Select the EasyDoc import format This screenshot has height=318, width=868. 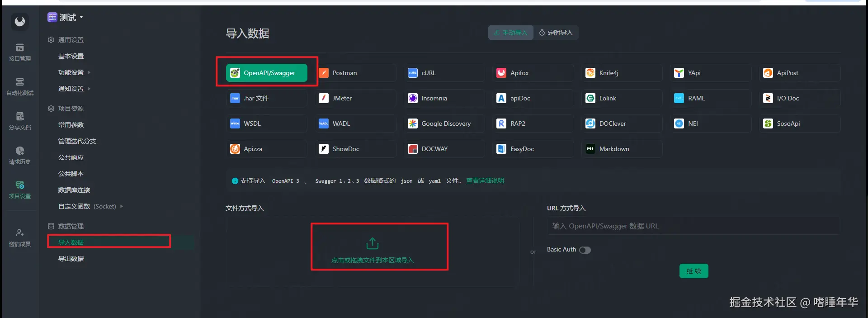point(533,149)
